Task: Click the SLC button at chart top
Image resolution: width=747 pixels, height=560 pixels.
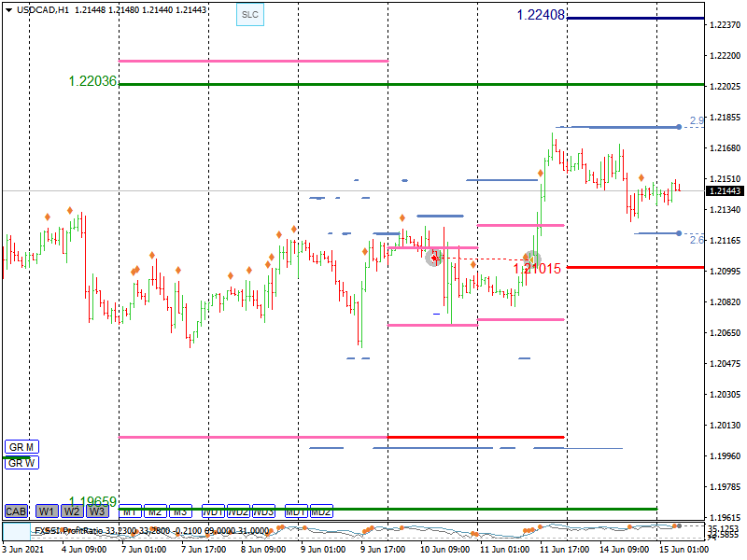Action: tap(249, 15)
